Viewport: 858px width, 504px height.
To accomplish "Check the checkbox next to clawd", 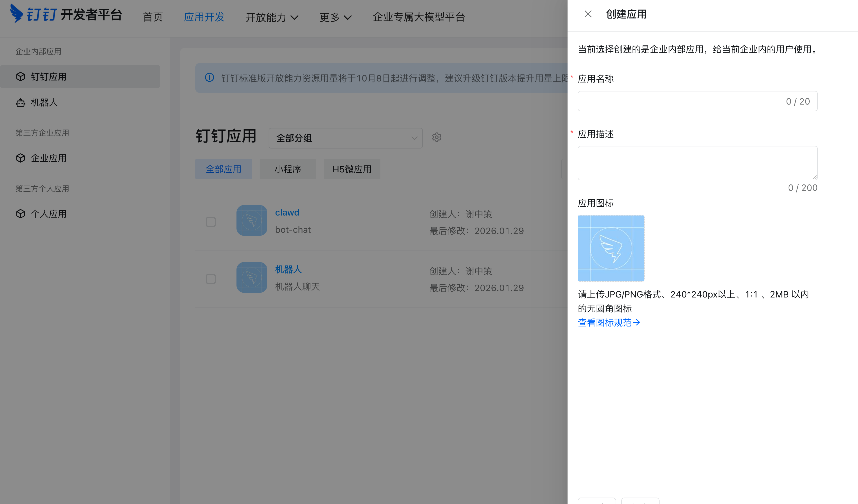I will tap(211, 221).
